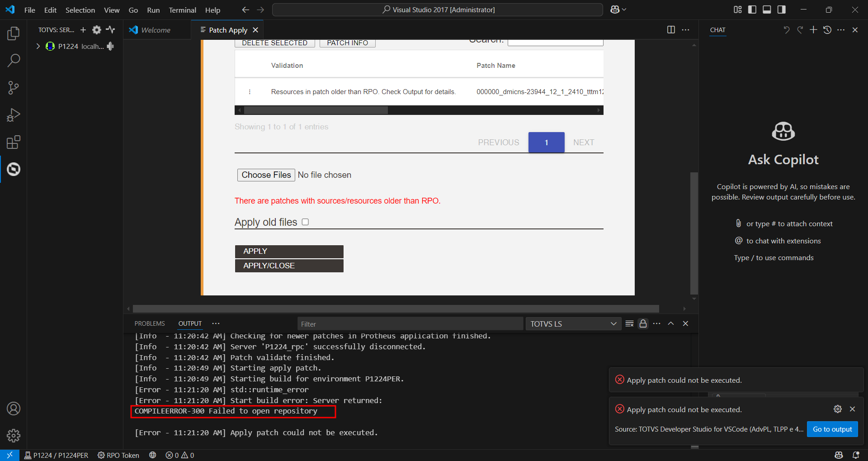Click the Go to output button
The width and height of the screenshot is (868, 461).
(832, 429)
